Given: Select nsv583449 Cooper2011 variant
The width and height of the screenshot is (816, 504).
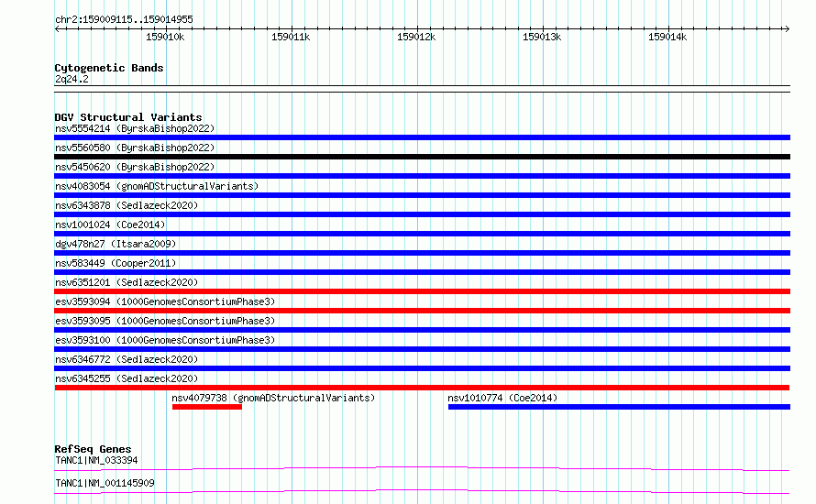Looking at the screenshot, I should pyautogui.click(x=116, y=263).
